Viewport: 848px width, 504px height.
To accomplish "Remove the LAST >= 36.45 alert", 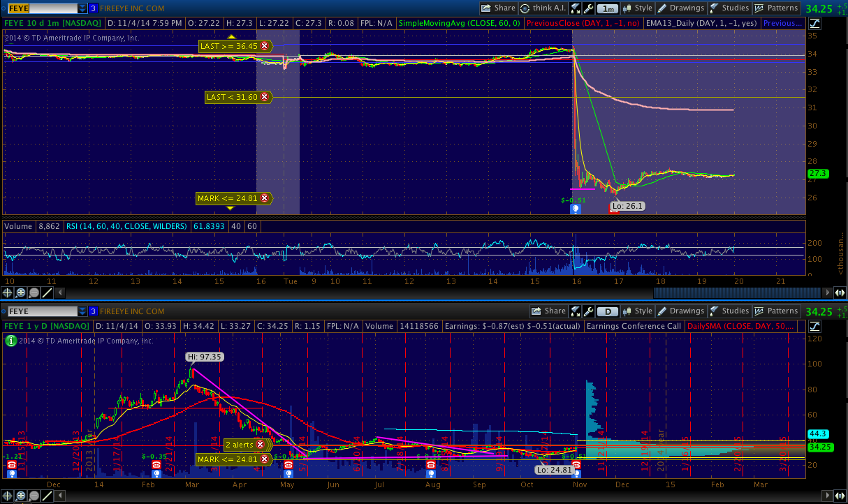I will click(x=264, y=46).
